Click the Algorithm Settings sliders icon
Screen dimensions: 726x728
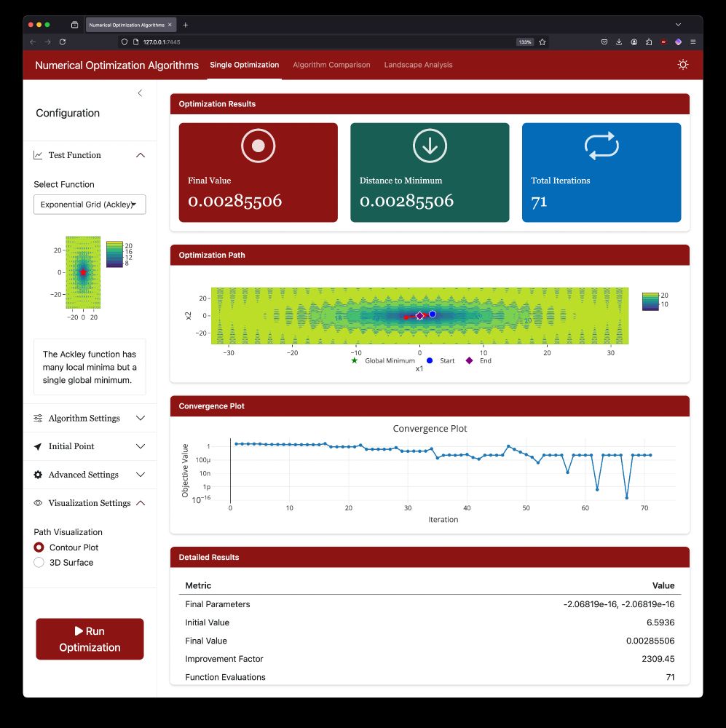38,419
